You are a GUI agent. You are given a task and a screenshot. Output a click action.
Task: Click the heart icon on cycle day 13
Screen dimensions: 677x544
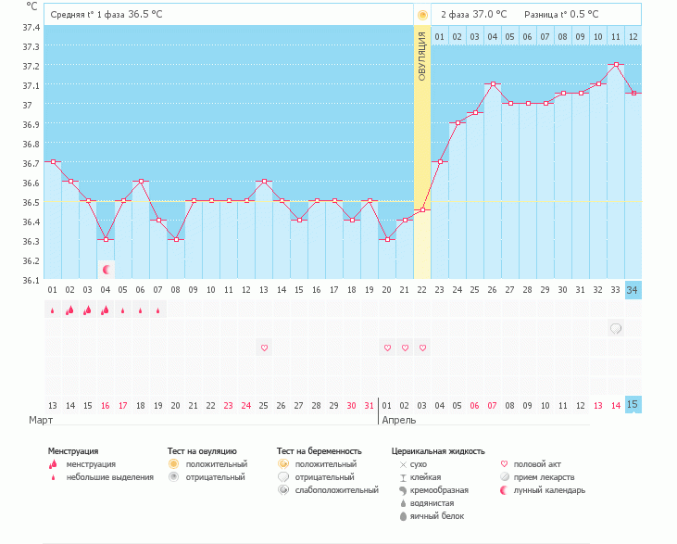pos(264,348)
